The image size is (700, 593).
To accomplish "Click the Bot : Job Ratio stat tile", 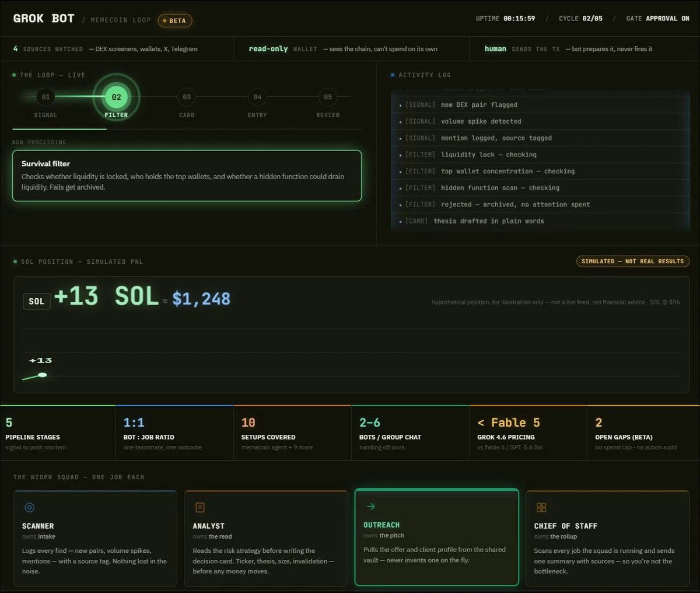I will click(175, 433).
